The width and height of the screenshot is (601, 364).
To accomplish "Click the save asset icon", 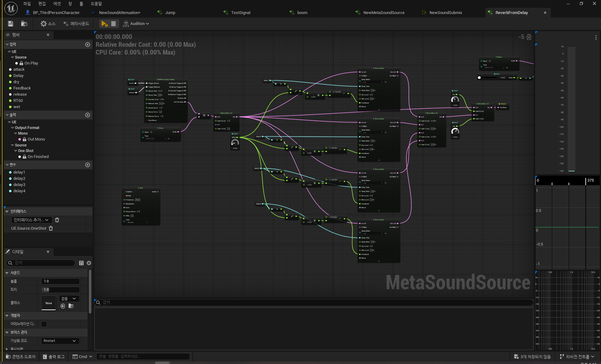I will click(10, 24).
